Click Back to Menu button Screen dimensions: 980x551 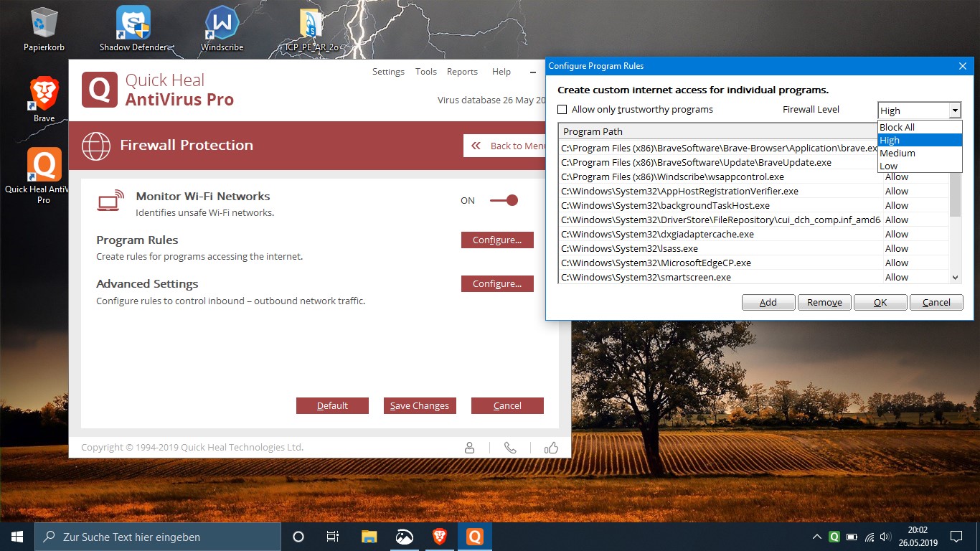point(505,146)
